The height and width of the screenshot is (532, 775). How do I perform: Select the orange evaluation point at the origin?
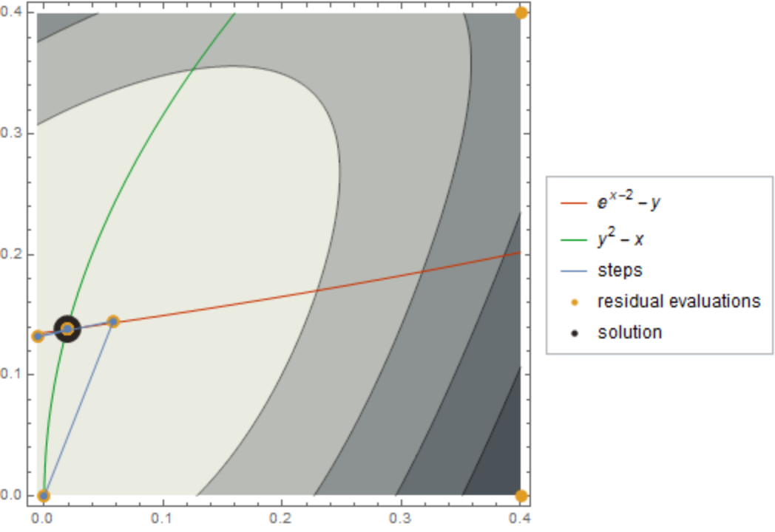click(x=44, y=496)
